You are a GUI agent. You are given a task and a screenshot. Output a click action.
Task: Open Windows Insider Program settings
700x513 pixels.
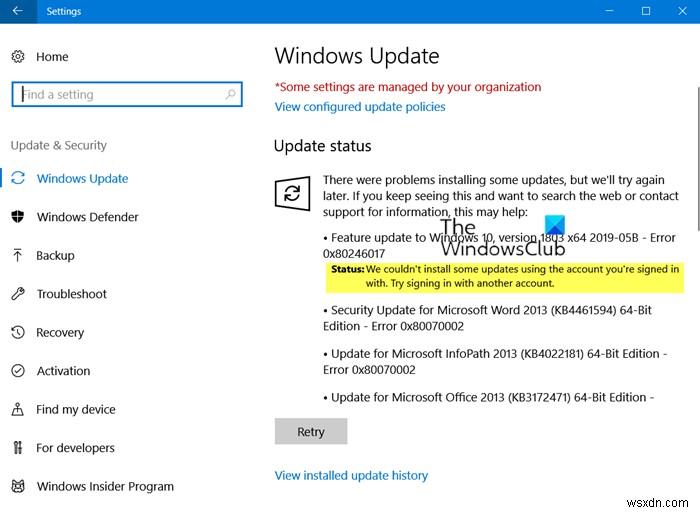click(x=105, y=486)
